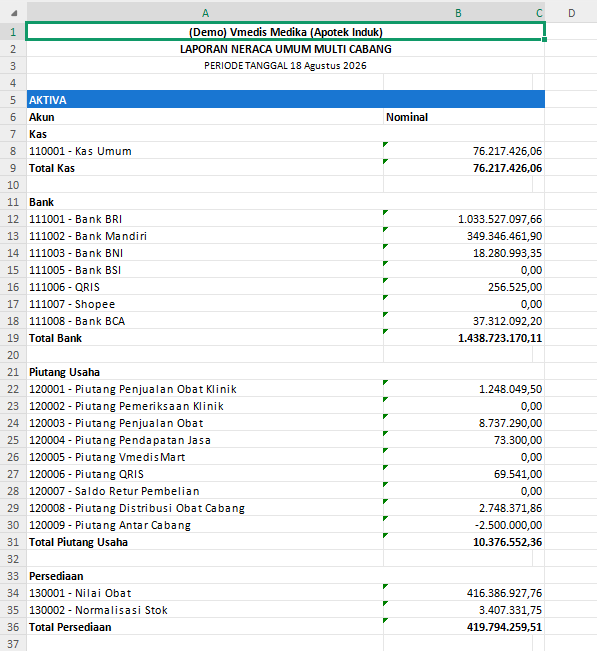This screenshot has height=651, width=597.
Task: Select column D header
Action: pos(571,13)
